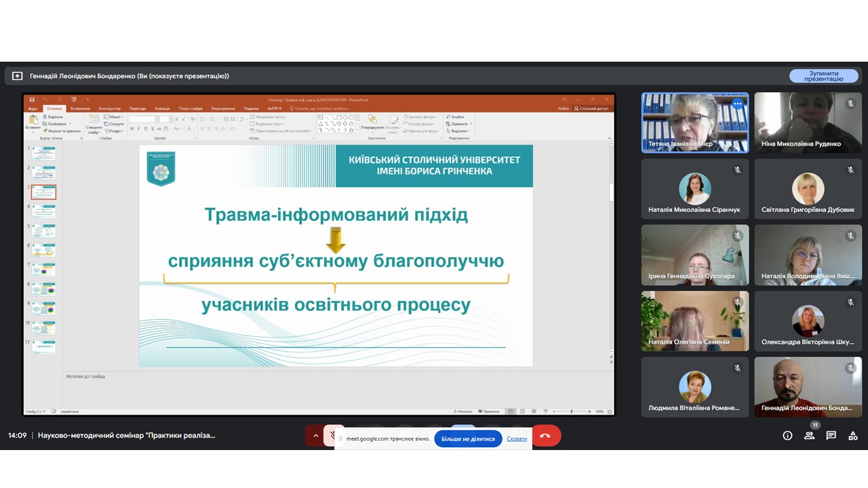Image resolution: width=868 pixels, height=488 pixels.
Task: Open the activities icon in Meet
Action: click(853, 436)
